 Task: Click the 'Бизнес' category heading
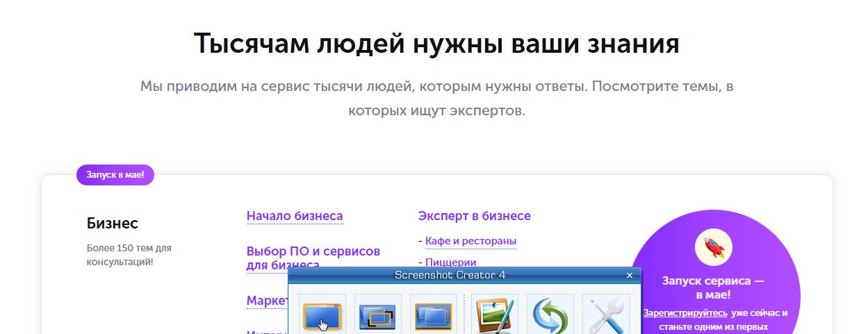coord(113,224)
